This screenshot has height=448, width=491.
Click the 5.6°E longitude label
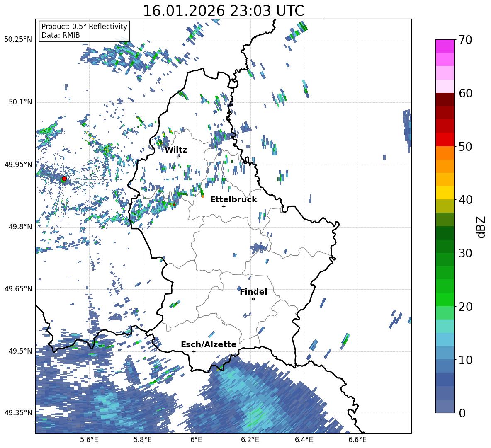pos(89,440)
